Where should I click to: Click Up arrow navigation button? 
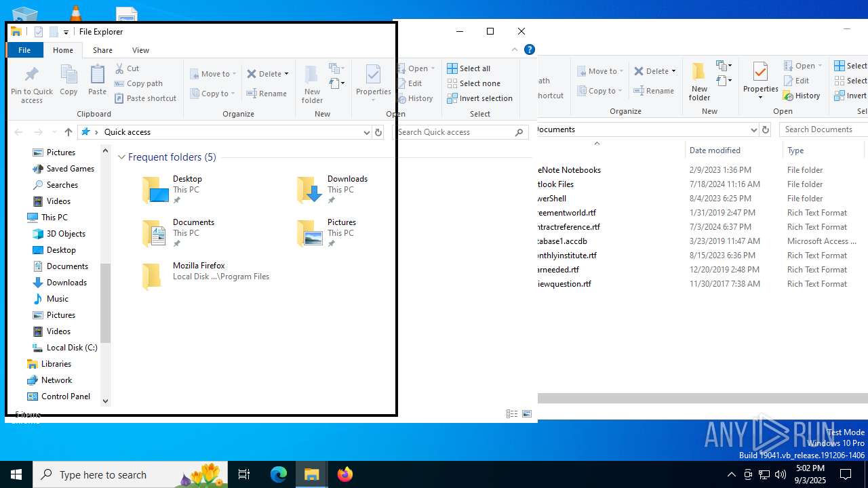click(68, 132)
